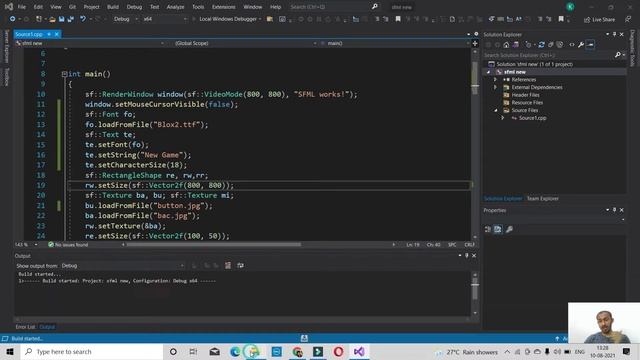
Task: Click Clear All icon in the Output toolbar
Action: tap(228, 266)
